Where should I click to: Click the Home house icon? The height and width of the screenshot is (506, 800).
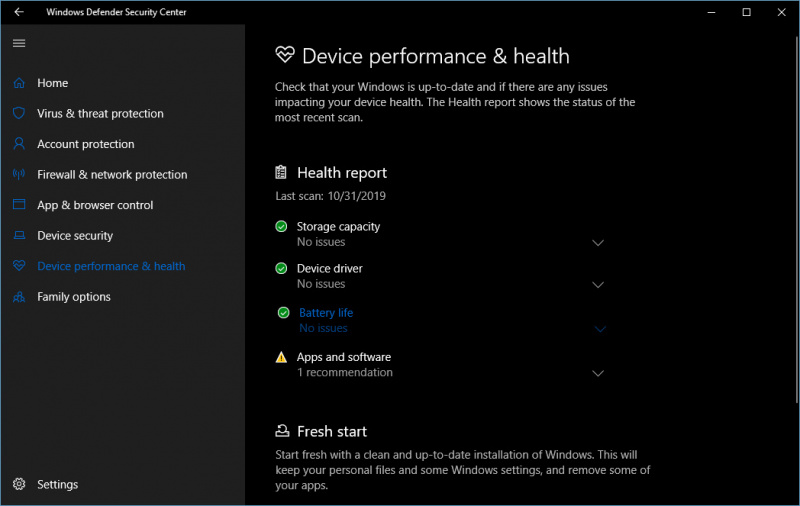point(19,83)
